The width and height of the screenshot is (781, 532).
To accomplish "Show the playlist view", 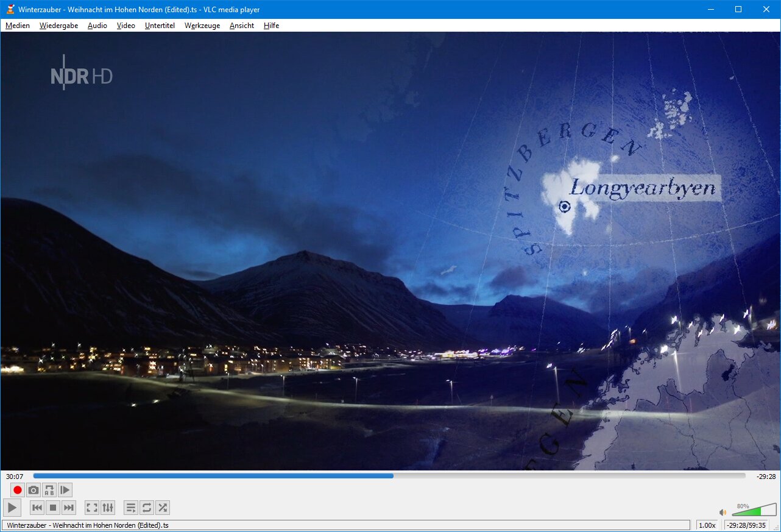I will (130, 508).
